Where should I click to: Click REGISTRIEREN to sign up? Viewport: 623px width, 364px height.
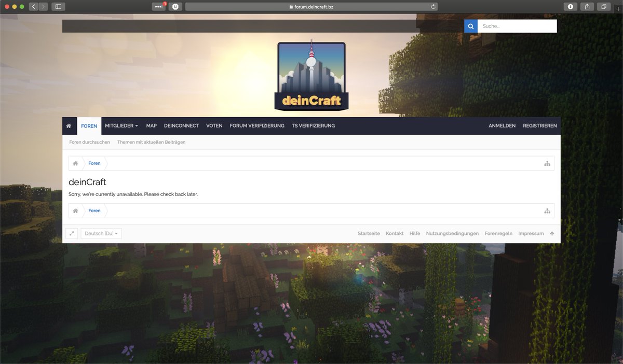click(x=540, y=126)
